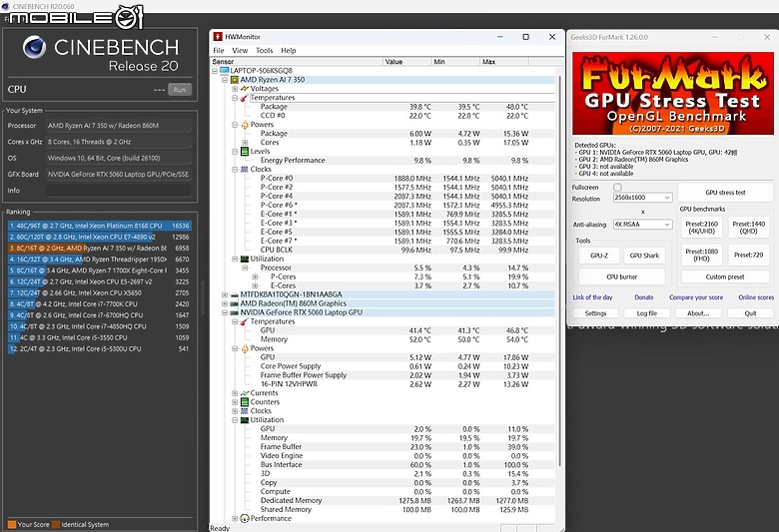The height and width of the screenshot is (532, 779).
Task: Open the Log file button
Action: click(x=647, y=313)
